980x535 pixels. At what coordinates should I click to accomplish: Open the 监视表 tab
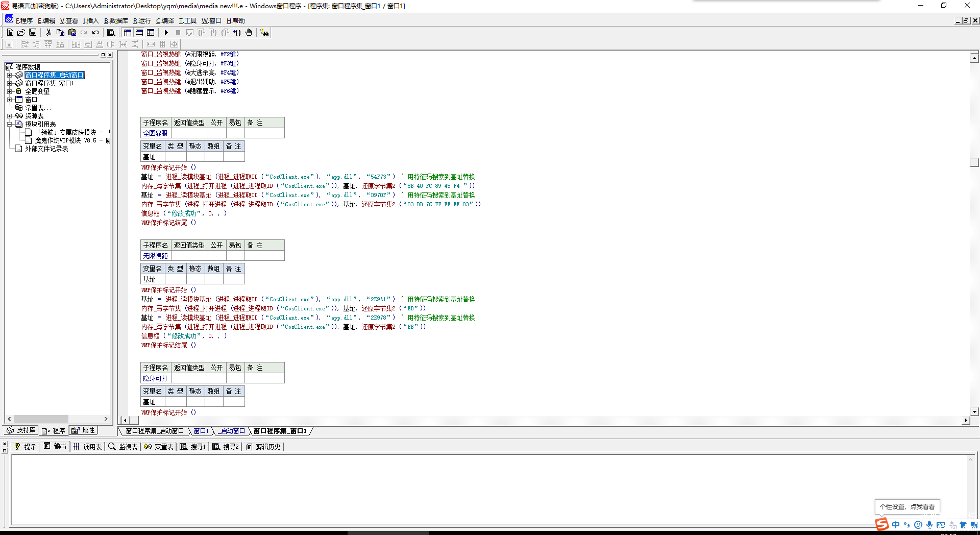pyautogui.click(x=123, y=447)
